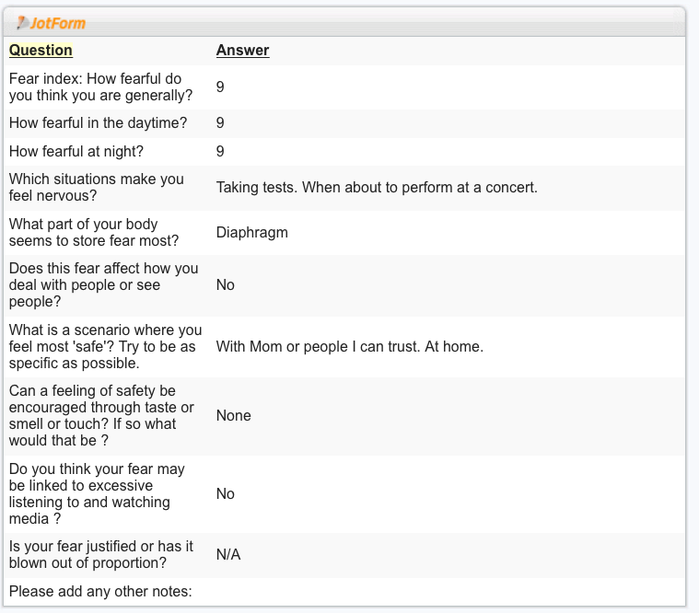Viewport: 699px width, 613px height.
Task: Select the 'N/A' answer text
Action: 228,555
